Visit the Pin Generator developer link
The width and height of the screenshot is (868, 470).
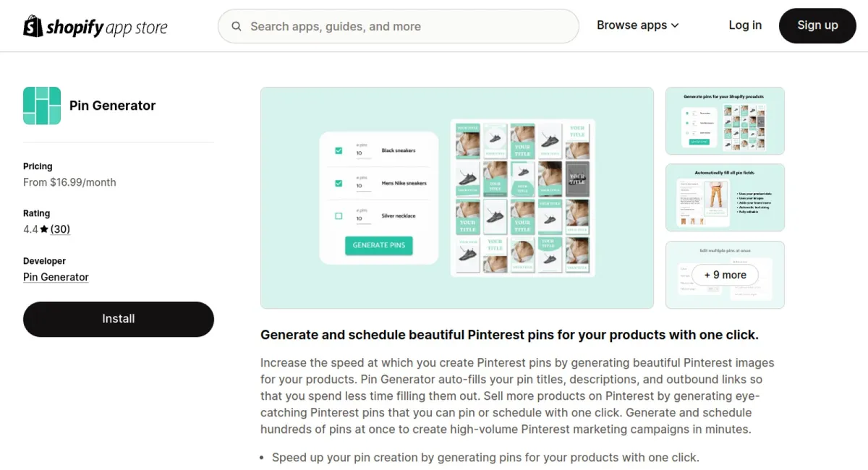[56, 277]
